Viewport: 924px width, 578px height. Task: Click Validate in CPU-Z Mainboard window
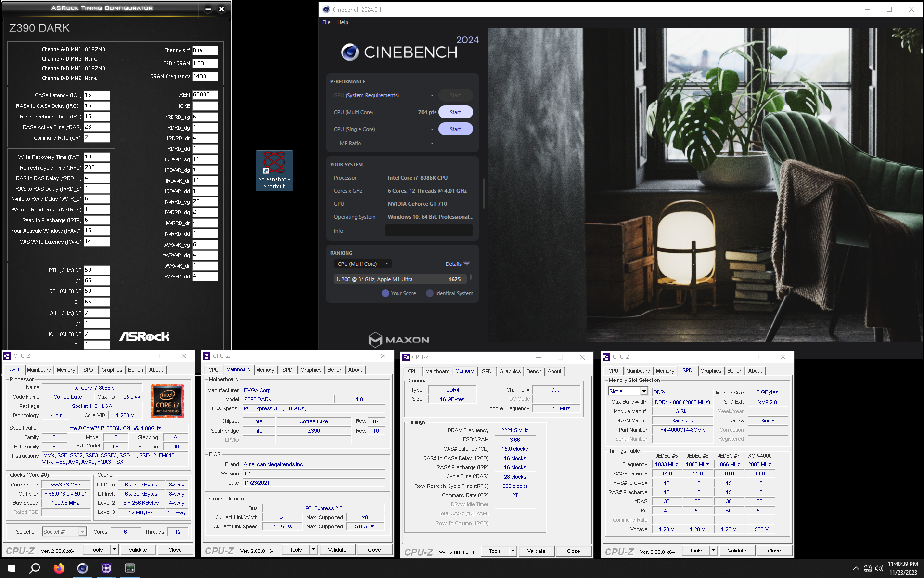pyautogui.click(x=337, y=550)
